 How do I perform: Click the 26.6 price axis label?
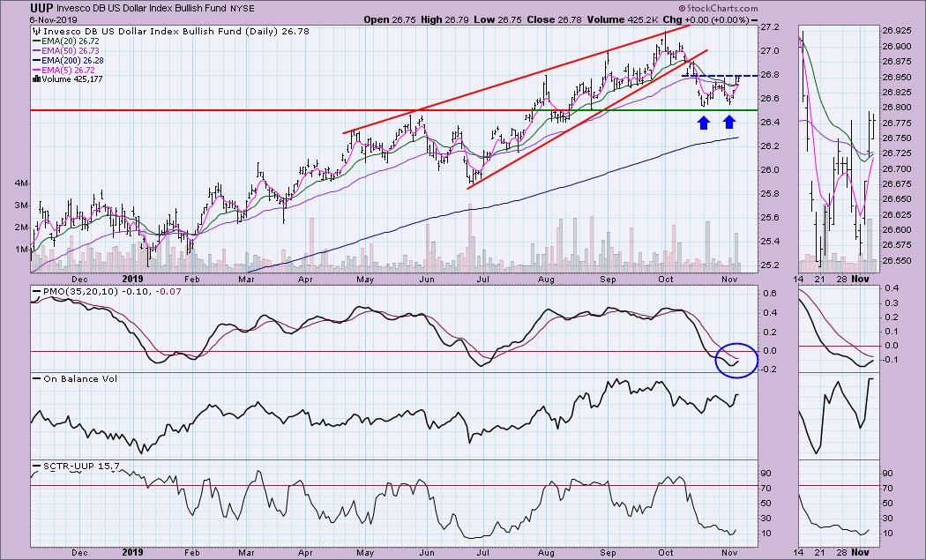tap(771, 98)
